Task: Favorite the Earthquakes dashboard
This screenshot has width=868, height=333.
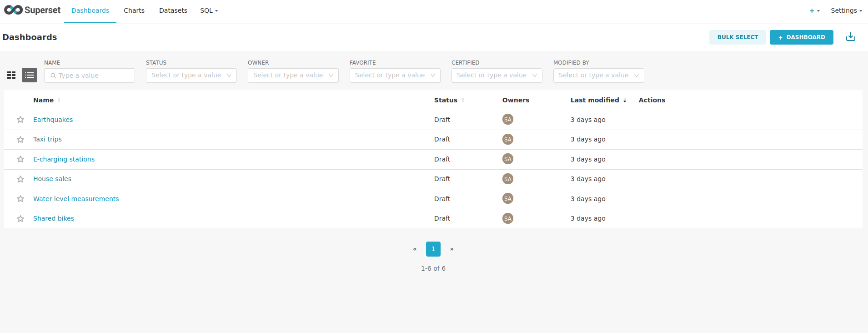Action: click(20, 120)
